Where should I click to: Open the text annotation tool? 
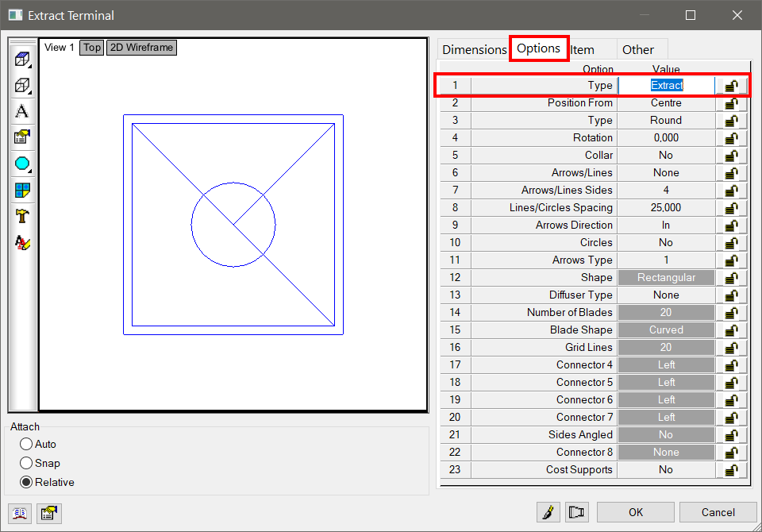21,112
